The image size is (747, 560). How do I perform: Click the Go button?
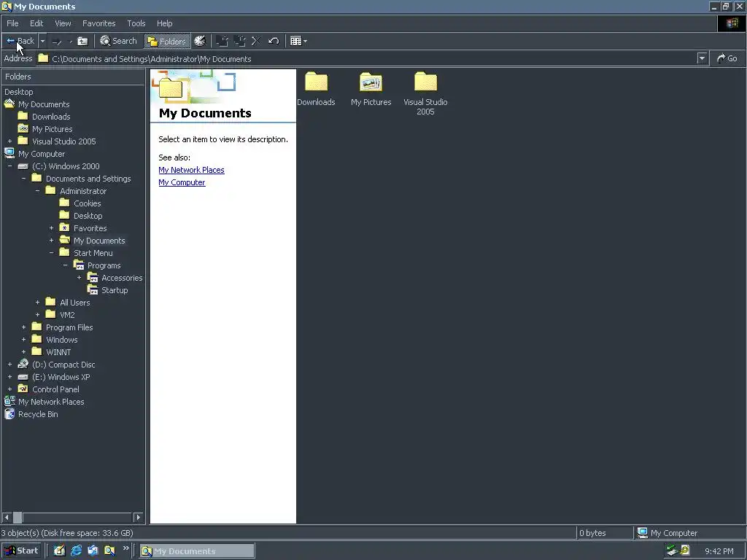[727, 58]
